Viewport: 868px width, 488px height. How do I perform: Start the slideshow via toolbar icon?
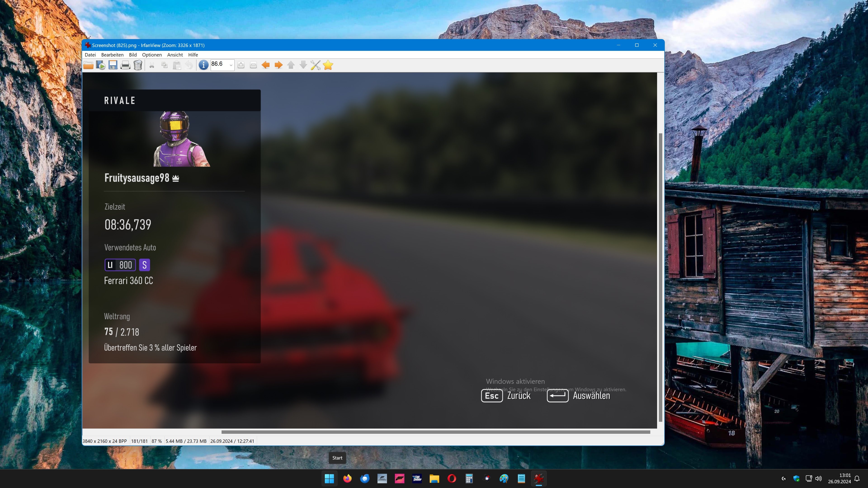click(x=100, y=65)
